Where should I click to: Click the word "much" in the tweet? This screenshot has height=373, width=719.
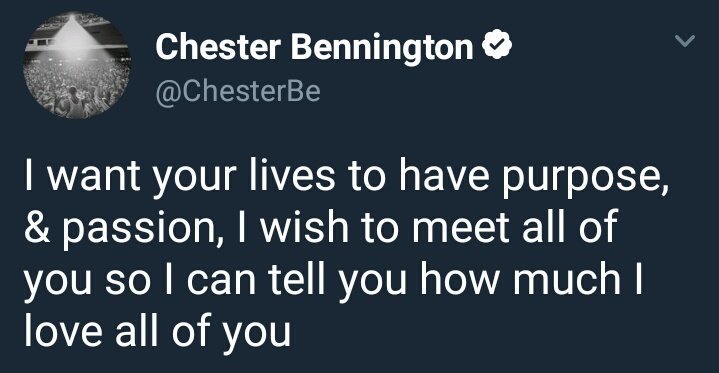click(567, 278)
